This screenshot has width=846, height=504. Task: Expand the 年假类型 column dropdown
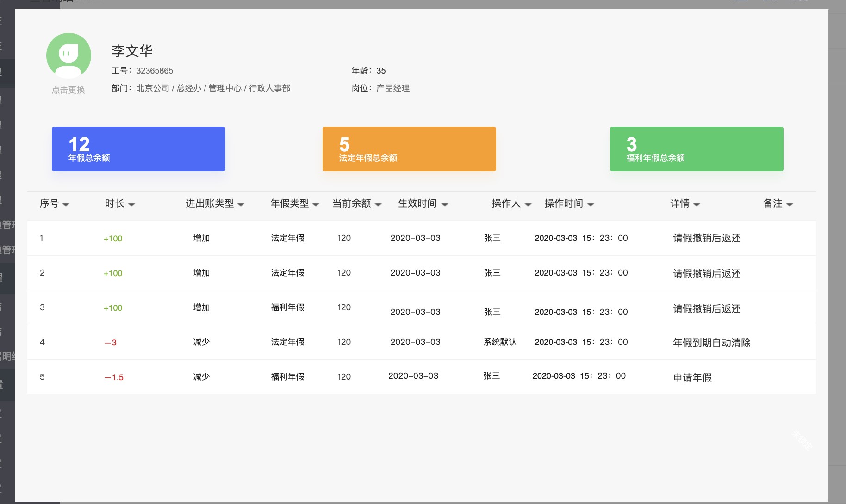point(316,204)
